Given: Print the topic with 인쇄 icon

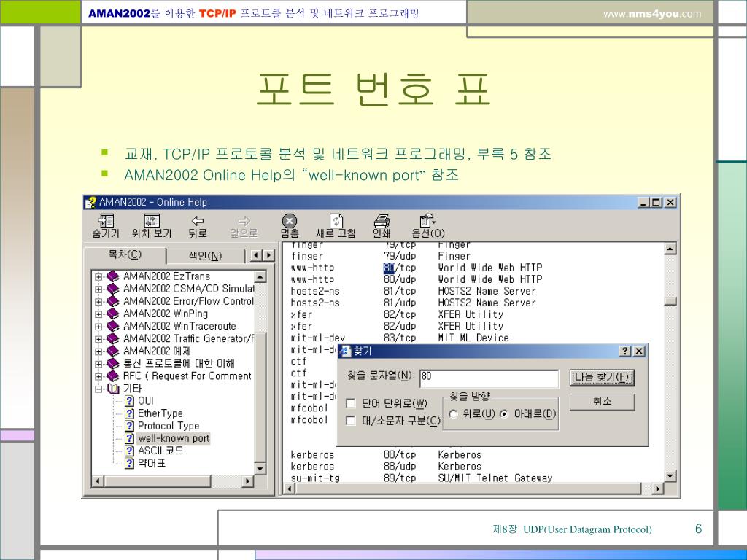Looking at the screenshot, I should pos(382,221).
